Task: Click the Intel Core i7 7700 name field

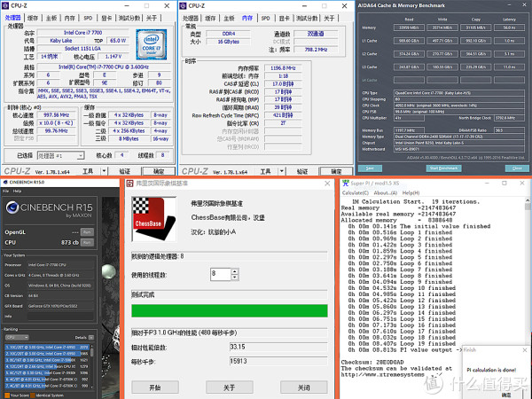Action: 82,33
